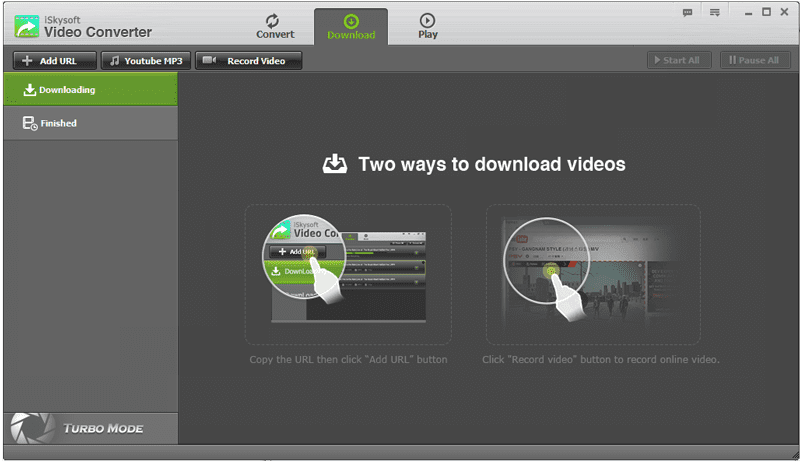Click the Add URL tutorial thumbnail
Image resolution: width=800 pixels, height=463 pixels.
(347, 275)
